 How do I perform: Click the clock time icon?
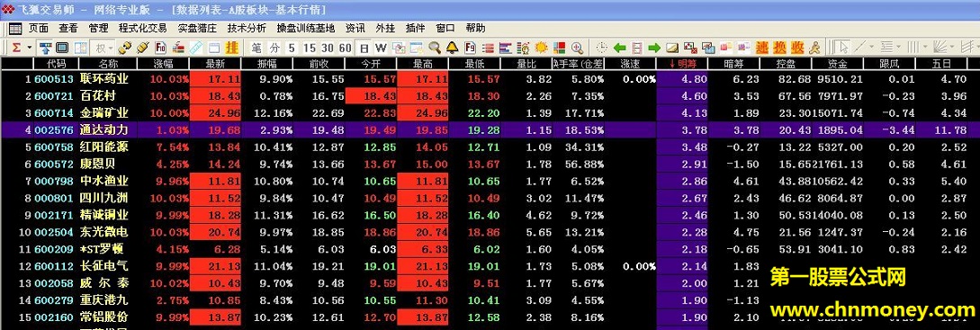pos(601,48)
